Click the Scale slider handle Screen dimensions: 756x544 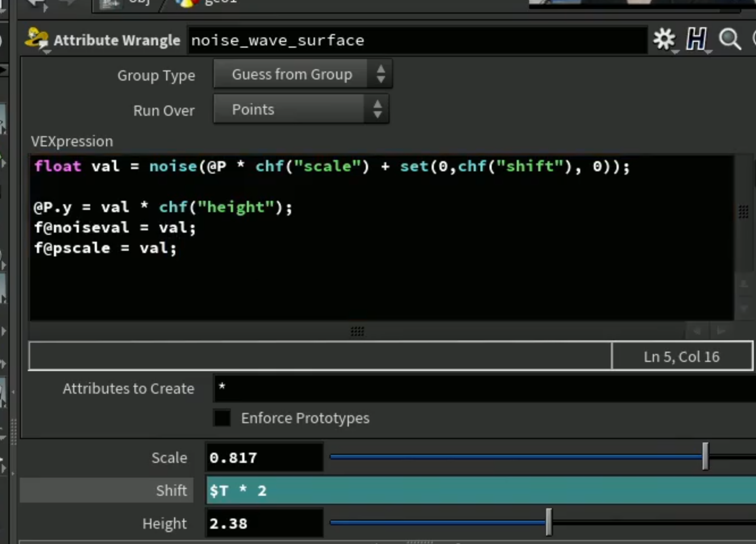[x=705, y=457]
